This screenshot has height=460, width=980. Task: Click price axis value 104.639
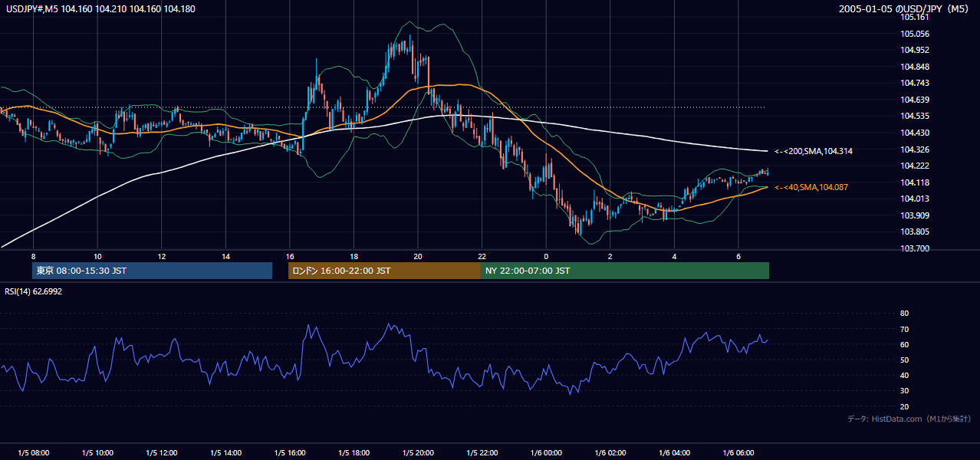coord(915,100)
